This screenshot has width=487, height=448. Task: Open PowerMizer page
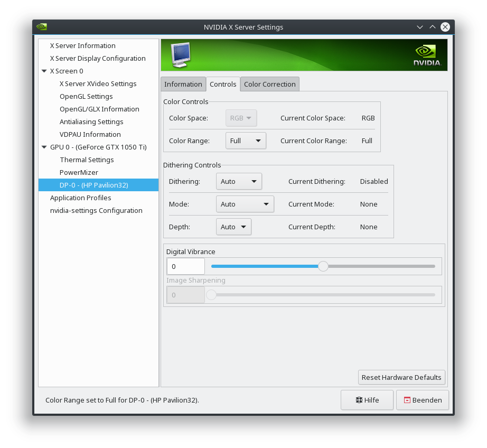coord(98,172)
